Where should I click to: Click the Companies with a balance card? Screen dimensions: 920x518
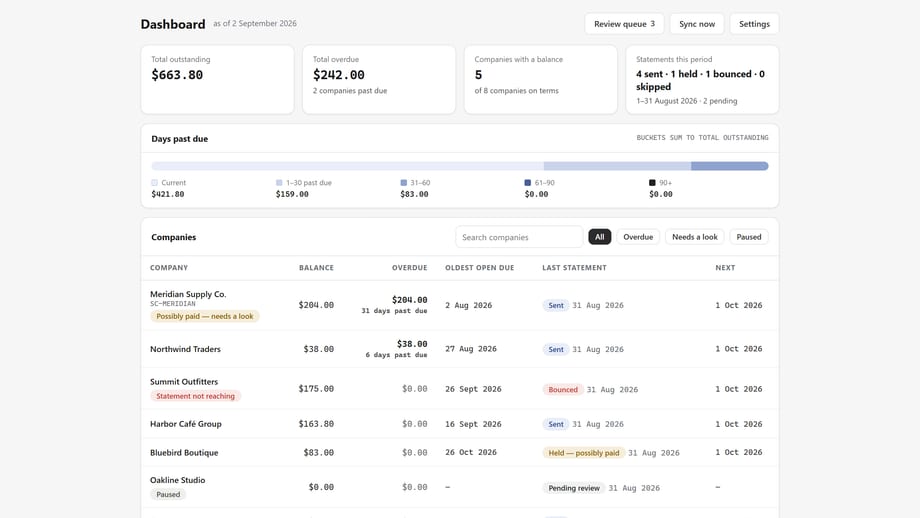pyautogui.click(x=540, y=80)
